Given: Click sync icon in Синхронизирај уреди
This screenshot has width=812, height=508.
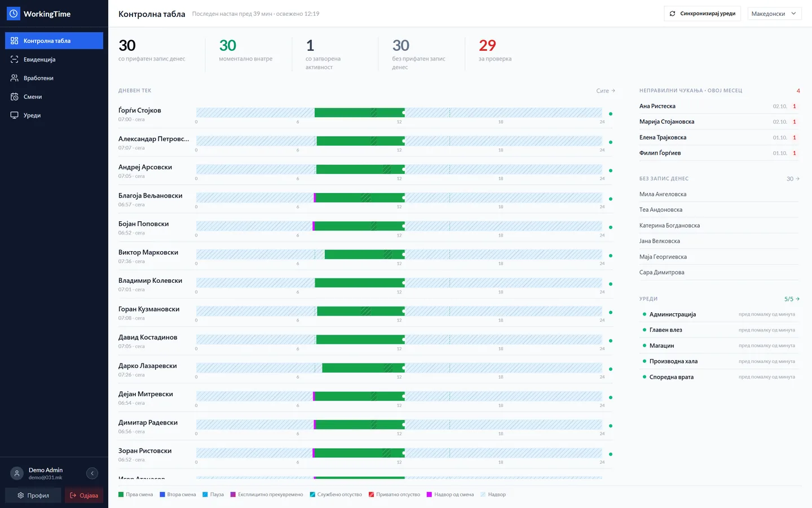Looking at the screenshot, I should pos(672,14).
